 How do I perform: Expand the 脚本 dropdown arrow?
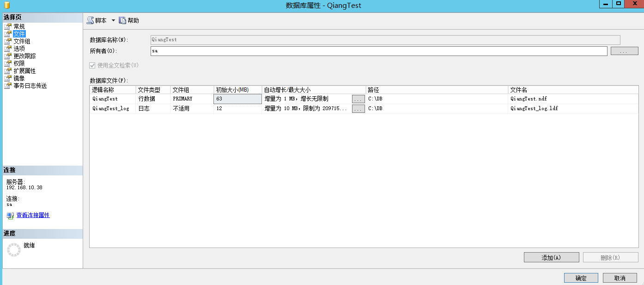(113, 20)
